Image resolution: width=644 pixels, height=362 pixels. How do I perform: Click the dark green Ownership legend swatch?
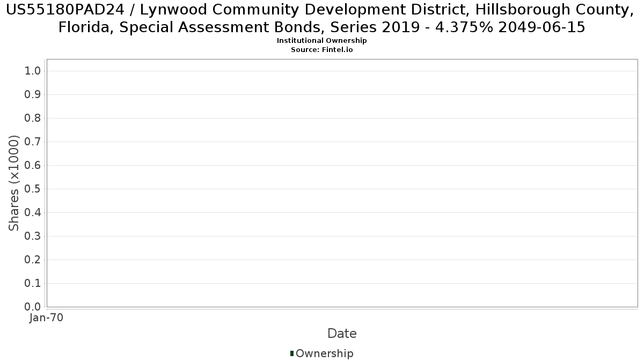pos(292,353)
